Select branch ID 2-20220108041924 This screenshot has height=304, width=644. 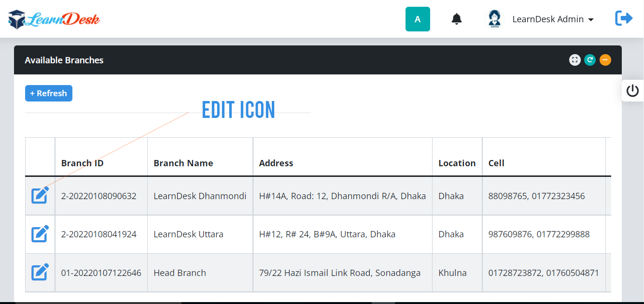pyautogui.click(x=99, y=234)
